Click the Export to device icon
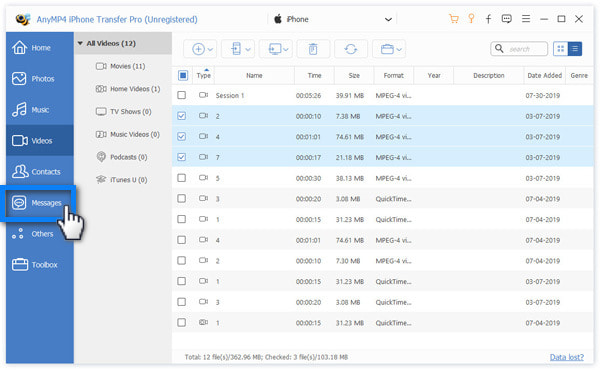The height and width of the screenshot is (370, 600). coord(236,49)
